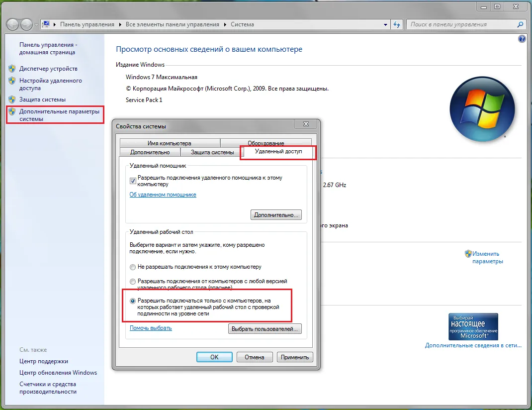Image resolution: width=532 pixels, height=410 pixels.
Task: Open Защита системы sidebar link
Action: coord(42,100)
